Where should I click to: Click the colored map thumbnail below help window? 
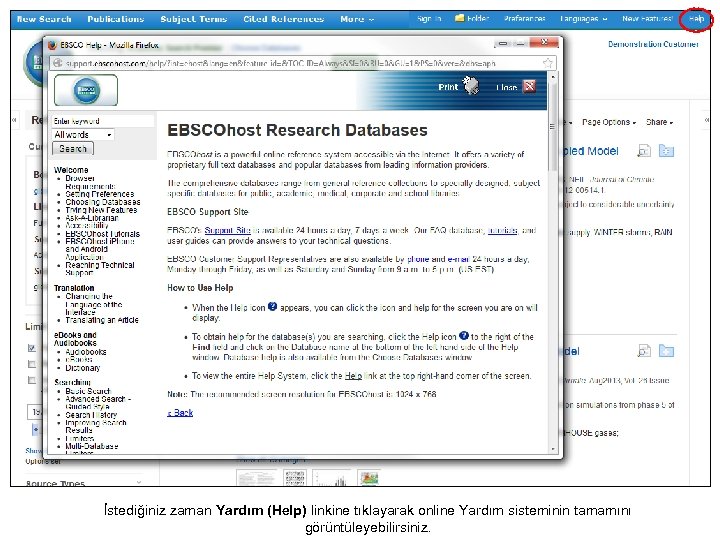pyautogui.click(x=369, y=478)
